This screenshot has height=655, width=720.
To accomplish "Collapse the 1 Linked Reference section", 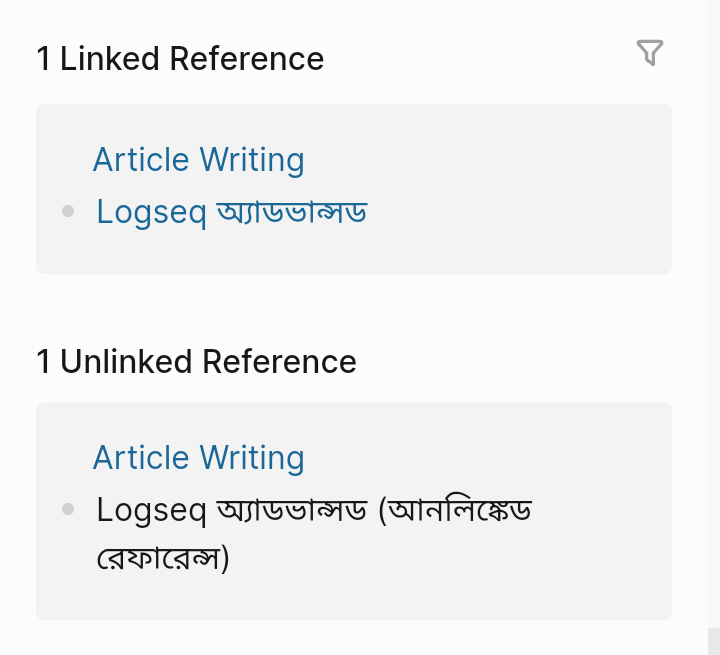I will pyautogui.click(x=180, y=59).
